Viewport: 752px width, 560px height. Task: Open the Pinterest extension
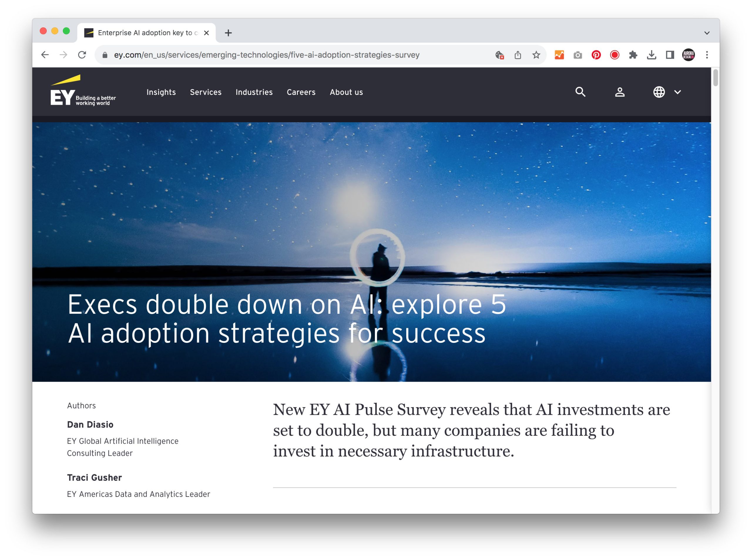click(596, 55)
